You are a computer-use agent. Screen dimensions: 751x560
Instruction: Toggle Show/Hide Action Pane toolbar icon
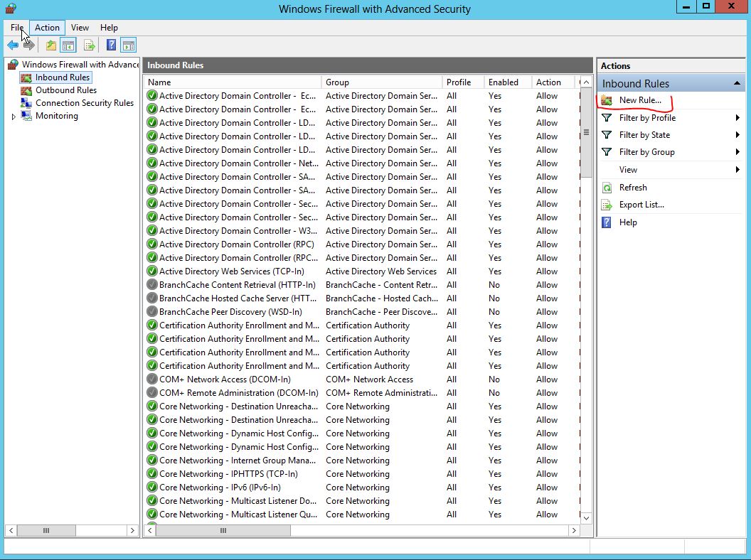(x=128, y=45)
